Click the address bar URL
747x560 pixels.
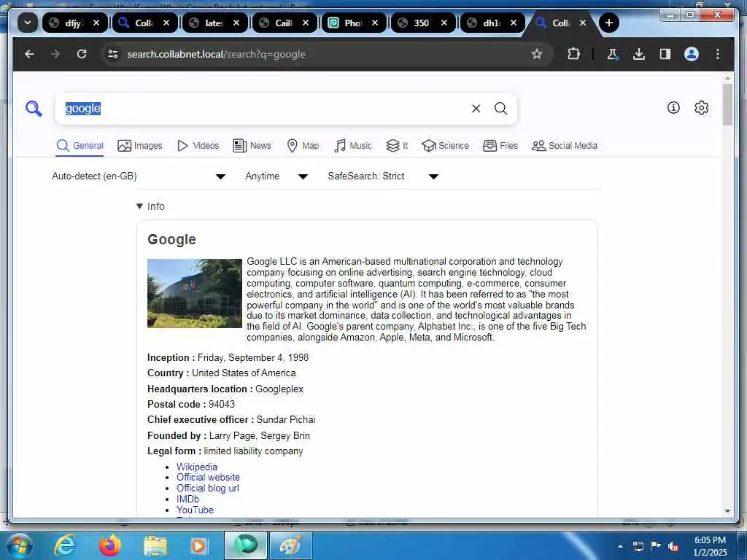coord(216,54)
